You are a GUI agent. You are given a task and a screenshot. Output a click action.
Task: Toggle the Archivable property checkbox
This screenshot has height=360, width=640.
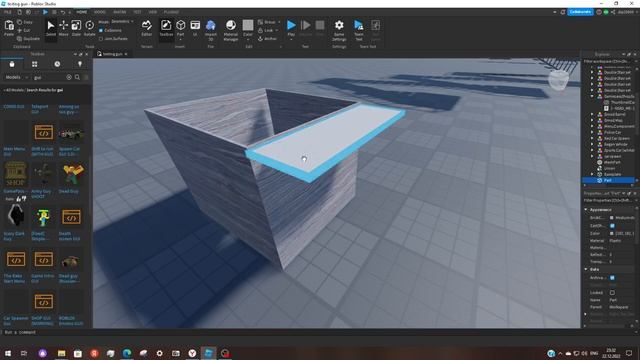tap(612, 278)
